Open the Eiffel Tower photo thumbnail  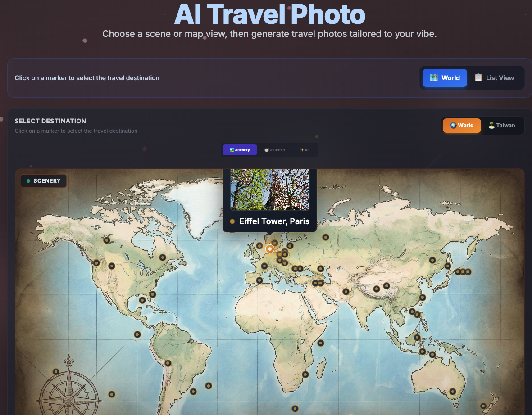[270, 189]
